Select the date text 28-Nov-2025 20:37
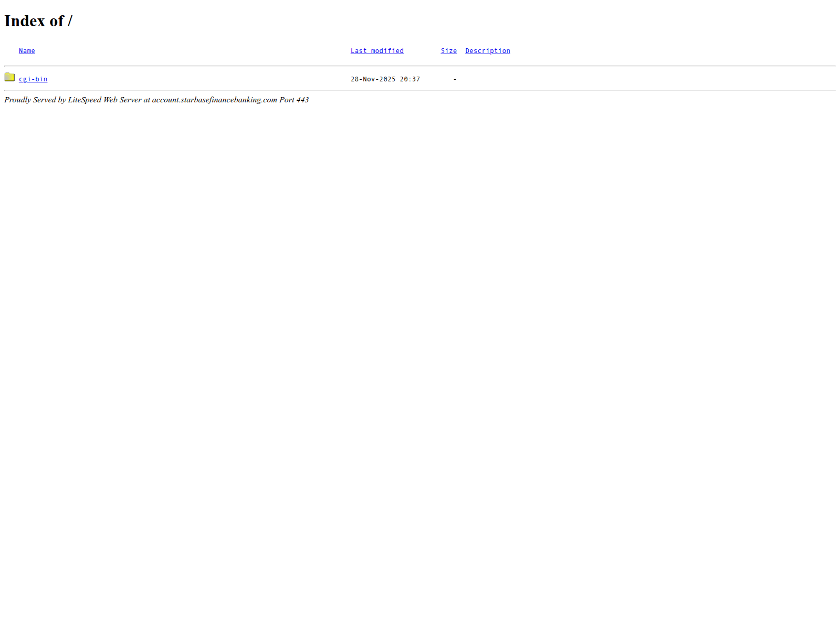 (x=385, y=79)
